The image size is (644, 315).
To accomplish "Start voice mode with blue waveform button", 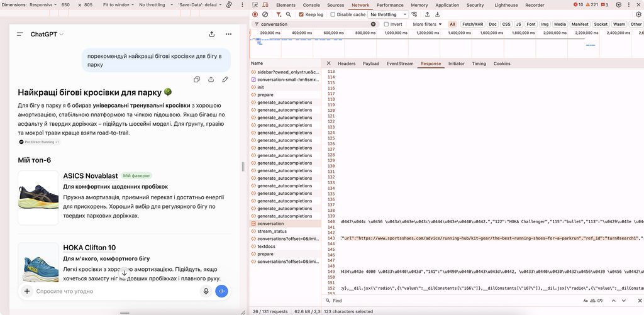I will click(x=221, y=291).
